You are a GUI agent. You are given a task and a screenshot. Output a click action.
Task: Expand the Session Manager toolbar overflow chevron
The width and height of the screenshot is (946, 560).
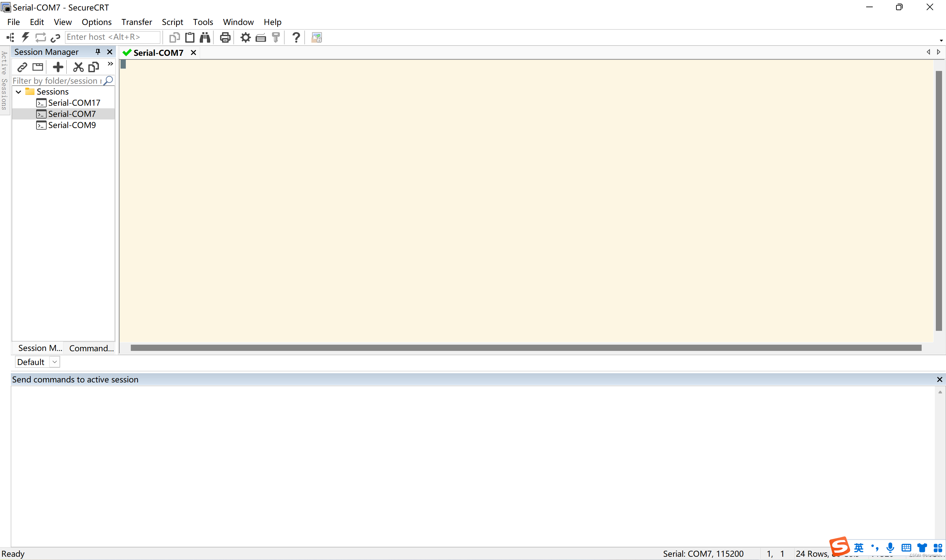110,64
